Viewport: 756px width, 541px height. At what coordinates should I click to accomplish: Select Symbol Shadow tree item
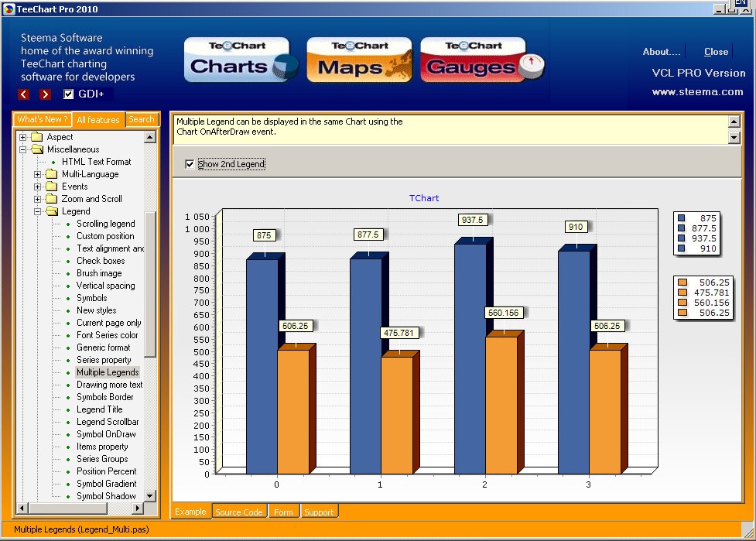coord(106,496)
